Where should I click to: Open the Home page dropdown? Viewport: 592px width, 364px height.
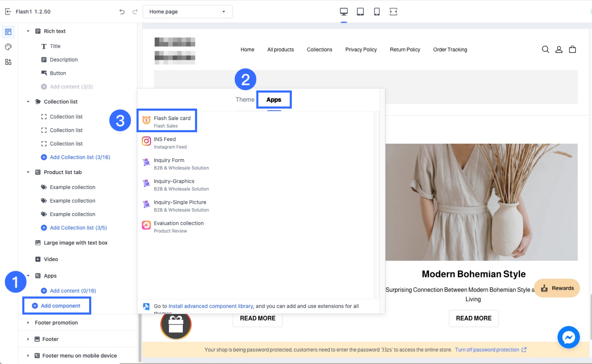click(x=188, y=12)
